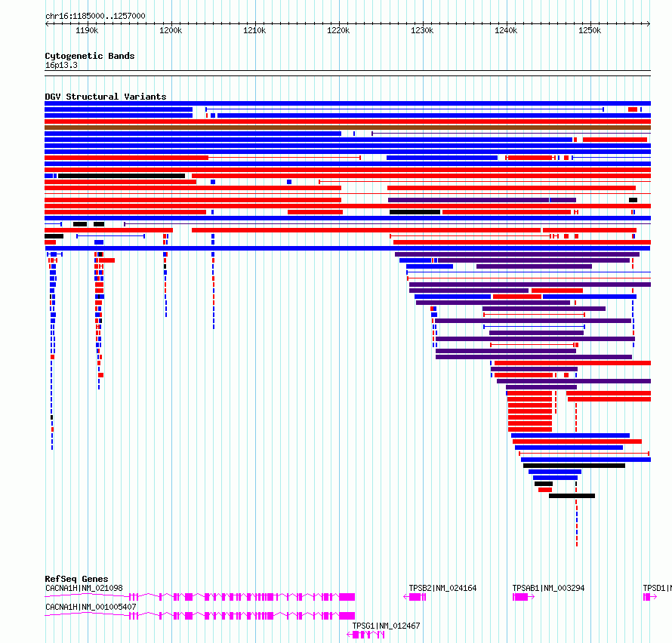Click the 1250k ruler label
672x643 pixels.
590,30
